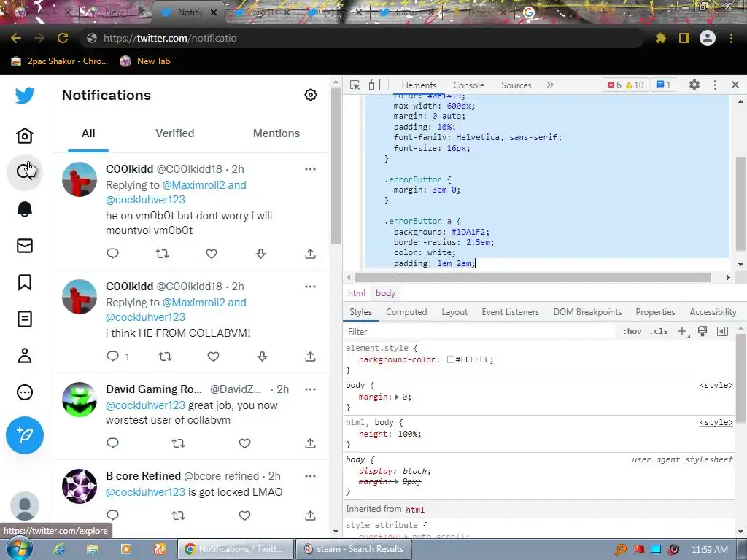
Task: Download icon on COLLABVM tweet
Action: click(262, 357)
